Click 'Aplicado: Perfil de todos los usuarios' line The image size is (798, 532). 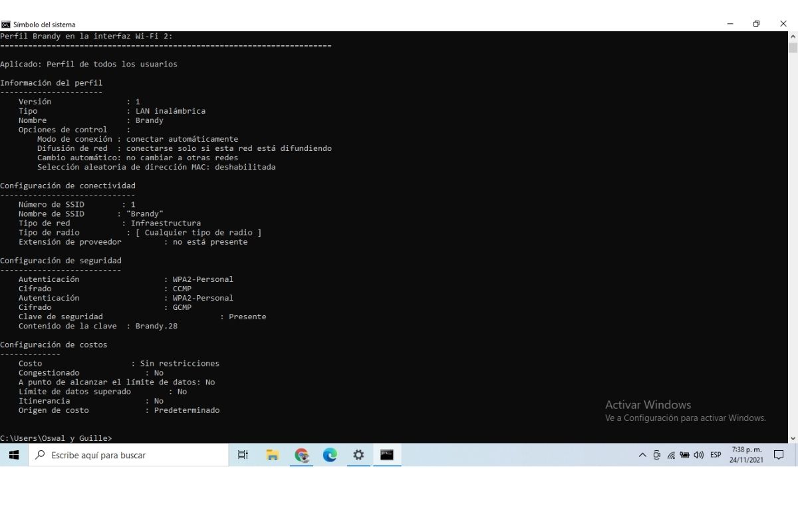(88, 65)
